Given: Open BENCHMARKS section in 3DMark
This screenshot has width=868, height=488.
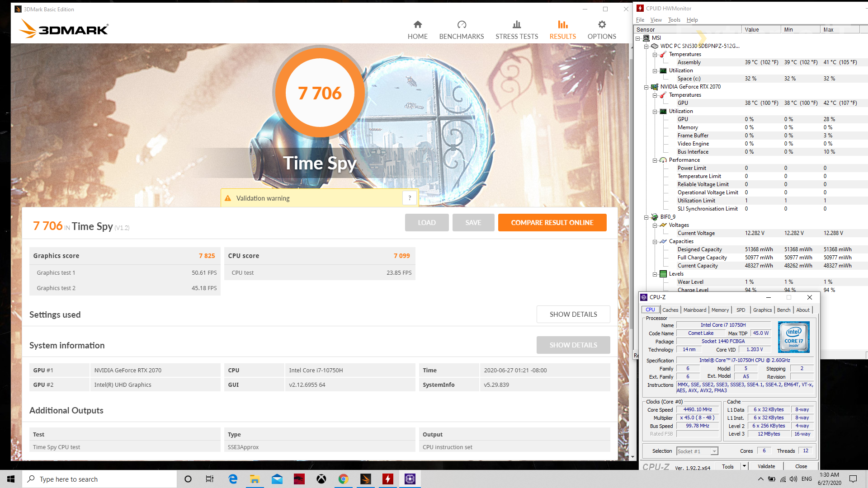Looking at the screenshot, I should pyautogui.click(x=462, y=30).
